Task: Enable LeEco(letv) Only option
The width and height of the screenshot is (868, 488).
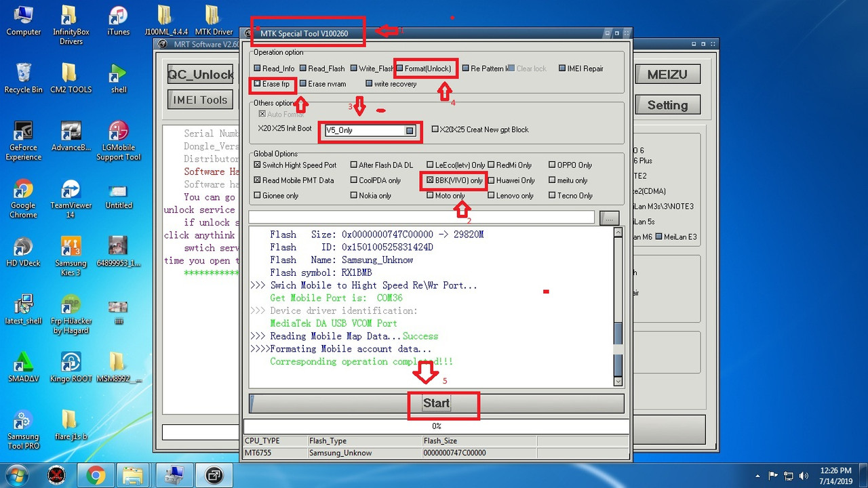Action: pos(430,165)
